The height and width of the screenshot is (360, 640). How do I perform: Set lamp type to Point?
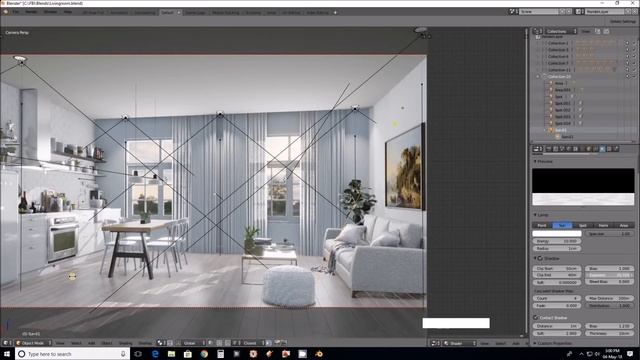pos(542,225)
